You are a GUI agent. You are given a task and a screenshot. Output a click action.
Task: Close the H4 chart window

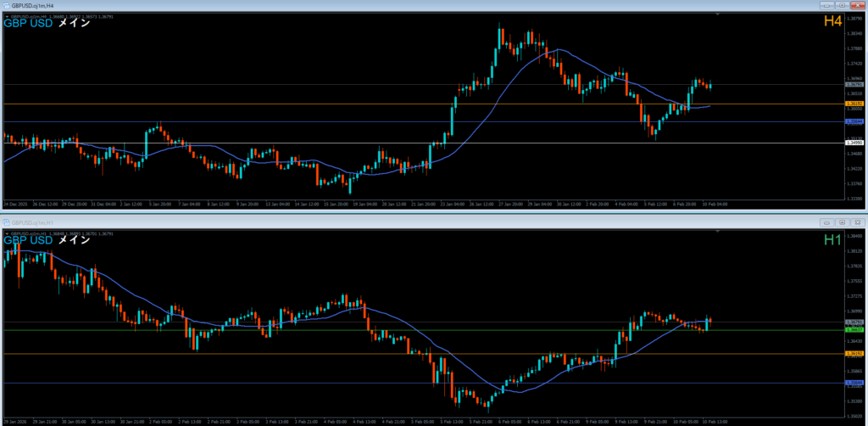coord(858,5)
